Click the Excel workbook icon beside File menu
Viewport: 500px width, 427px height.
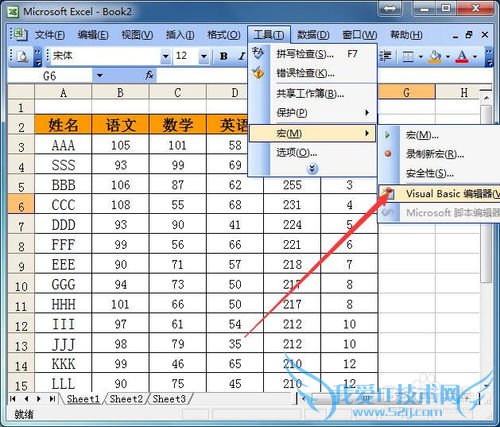20,34
